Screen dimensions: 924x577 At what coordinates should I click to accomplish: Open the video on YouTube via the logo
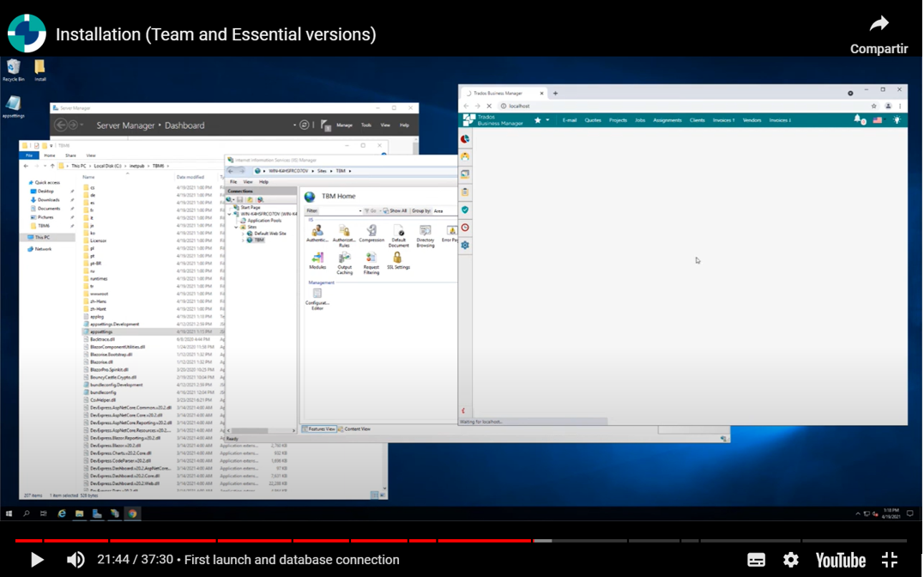point(840,559)
